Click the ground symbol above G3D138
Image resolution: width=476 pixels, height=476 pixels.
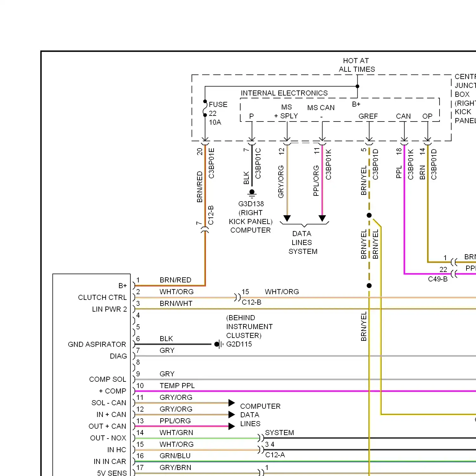point(252,194)
